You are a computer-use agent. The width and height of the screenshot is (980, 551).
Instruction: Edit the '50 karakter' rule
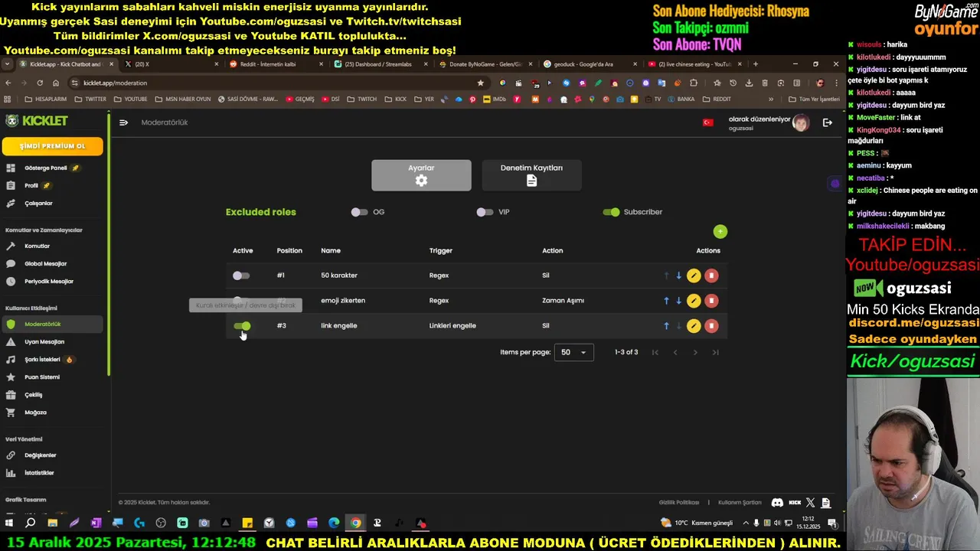click(x=694, y=275)
